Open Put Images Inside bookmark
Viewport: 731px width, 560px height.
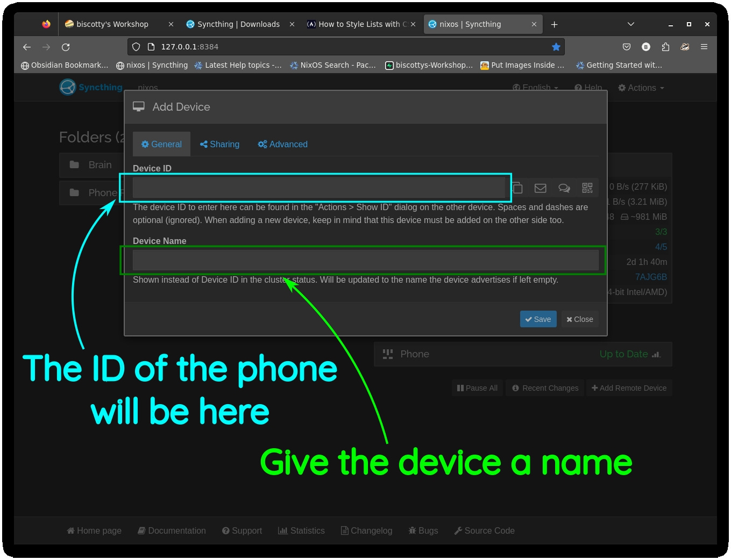point(523,65)
